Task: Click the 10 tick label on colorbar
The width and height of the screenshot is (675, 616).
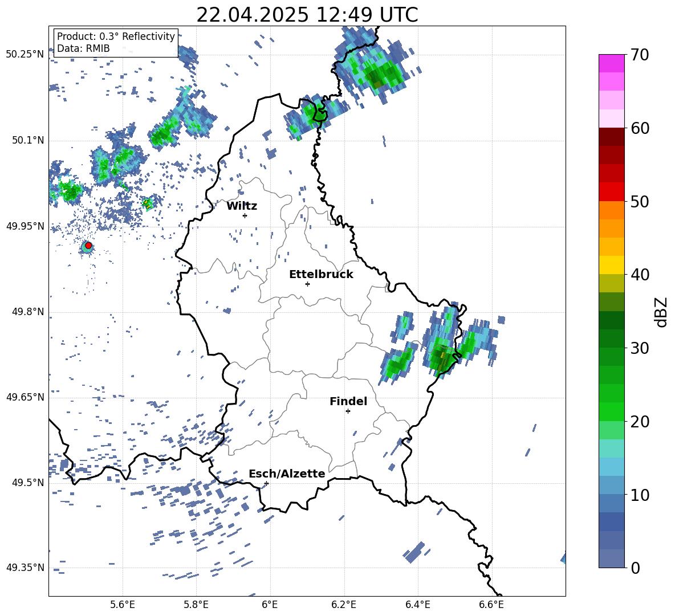Action: [x=639, y=495]
